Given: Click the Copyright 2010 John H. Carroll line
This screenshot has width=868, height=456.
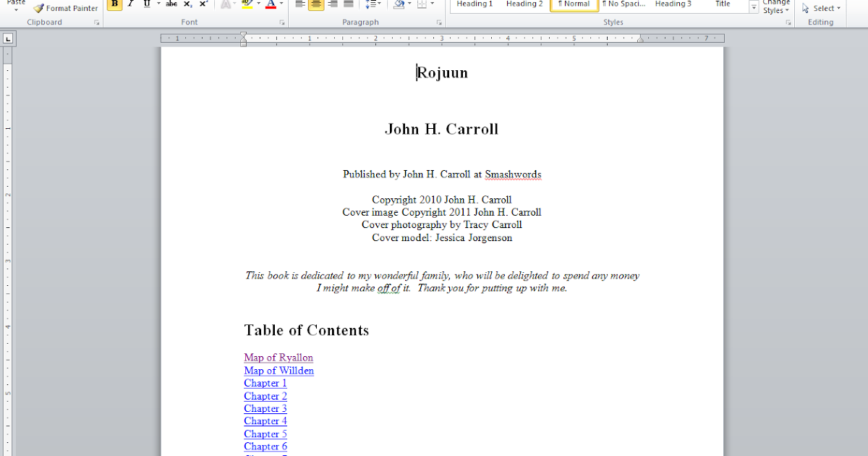Looking at the screenshot, I should (x=442, y=200).
